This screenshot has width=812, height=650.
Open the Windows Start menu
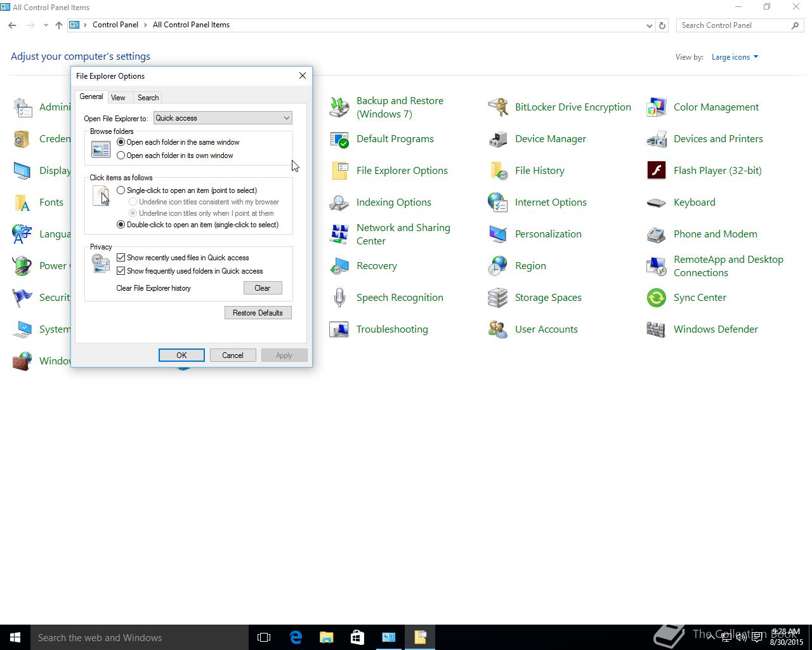(x=15, y=637)
